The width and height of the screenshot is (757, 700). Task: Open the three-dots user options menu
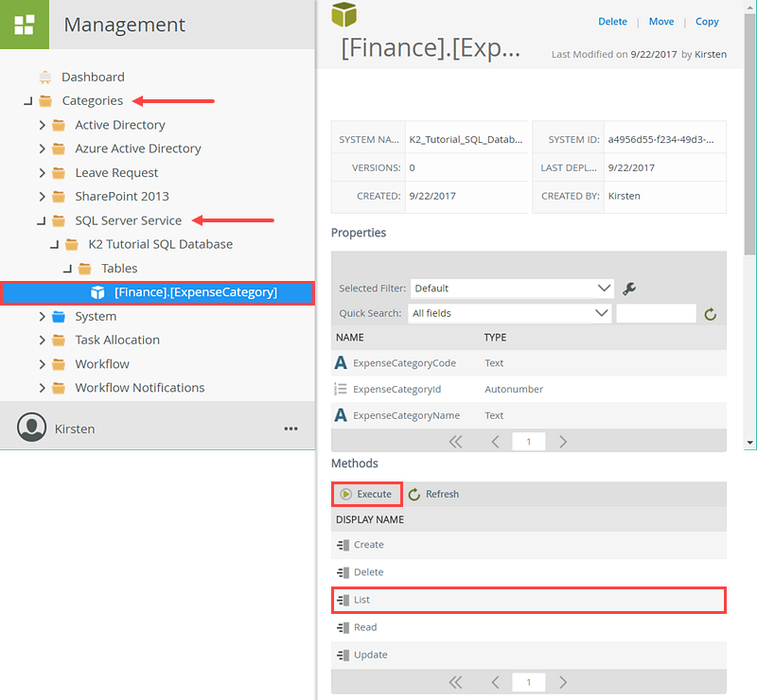click(290, 429)
